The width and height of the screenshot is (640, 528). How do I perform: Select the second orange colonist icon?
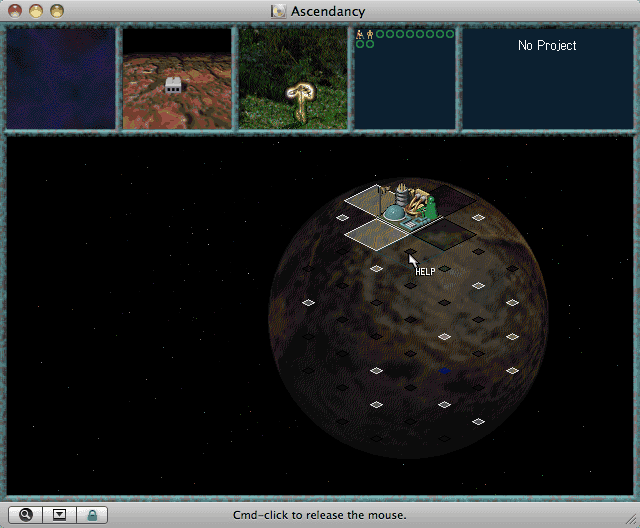click(370, 34)
